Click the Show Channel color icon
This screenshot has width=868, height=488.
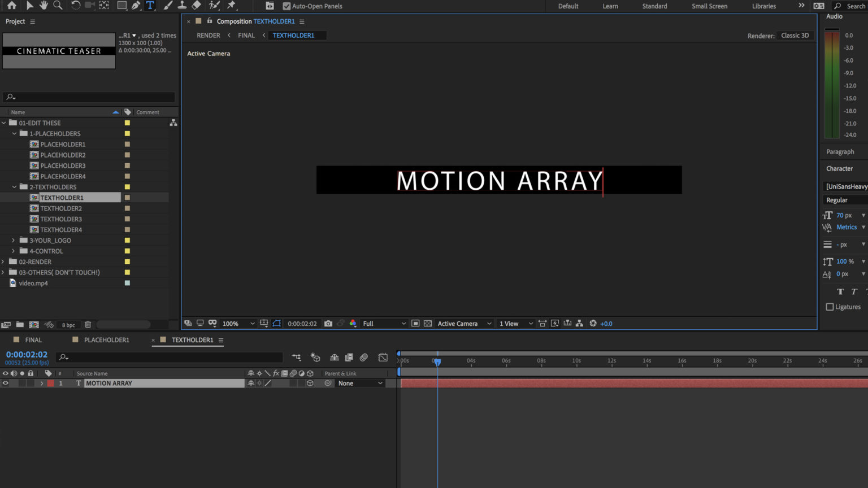pos(353,323)
